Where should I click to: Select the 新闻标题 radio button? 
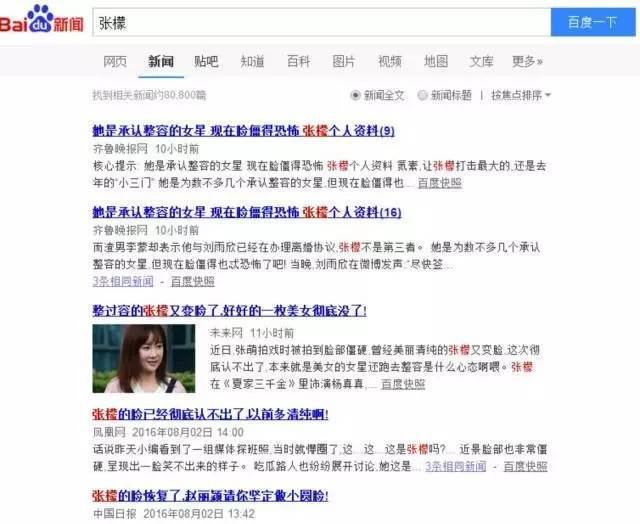click(x=422, y=95)
